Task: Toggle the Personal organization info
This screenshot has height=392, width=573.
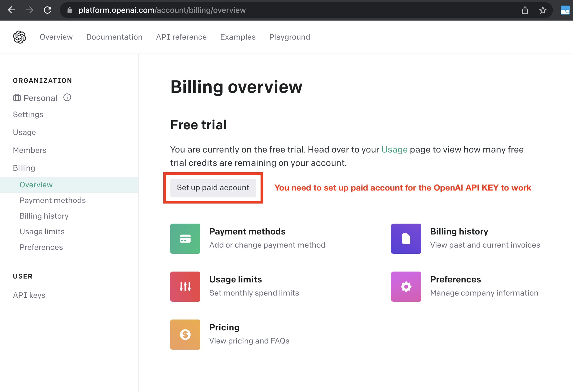Action: [68, 98]
